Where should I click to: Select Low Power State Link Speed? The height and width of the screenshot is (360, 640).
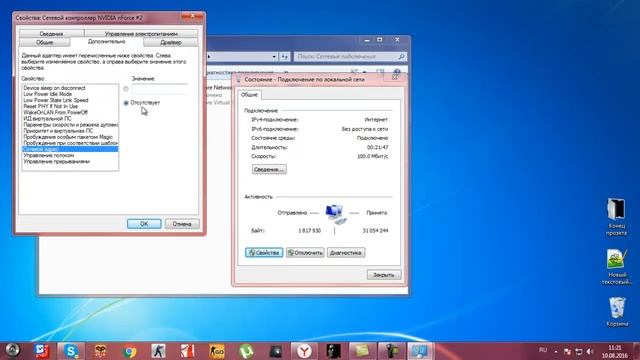[x=70, y=100]
